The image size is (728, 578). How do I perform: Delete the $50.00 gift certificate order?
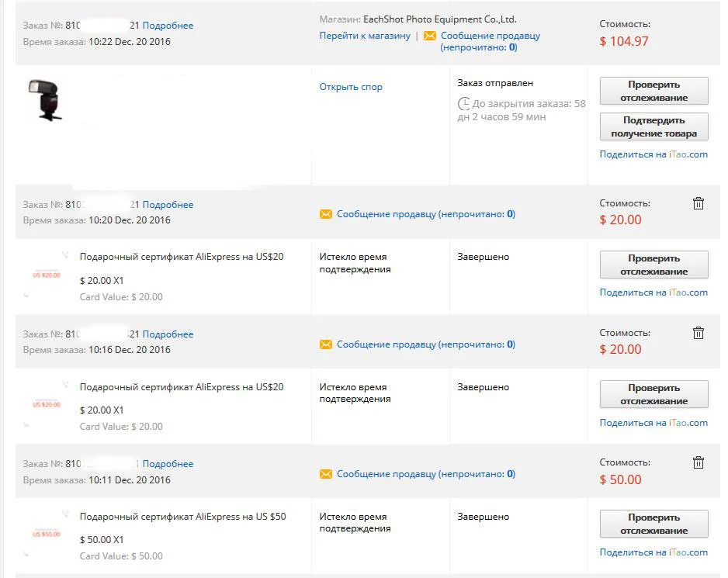coord(699,462)
